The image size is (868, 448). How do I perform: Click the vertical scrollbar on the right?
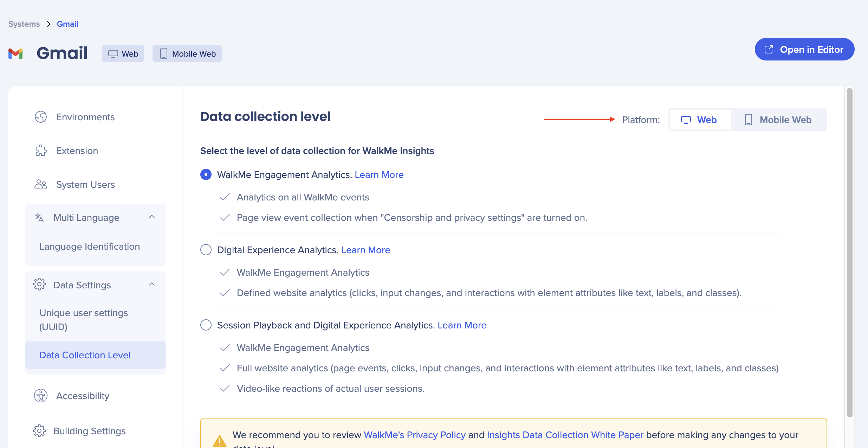850,252
